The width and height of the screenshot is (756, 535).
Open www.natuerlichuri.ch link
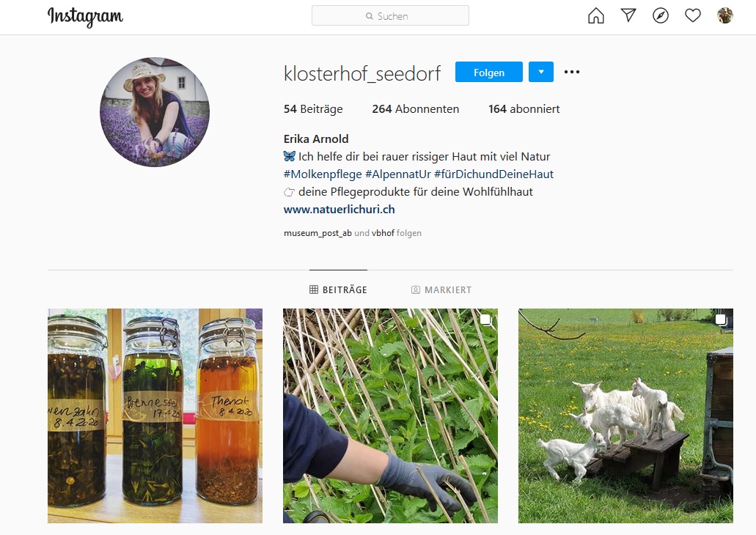pos(340,209)
